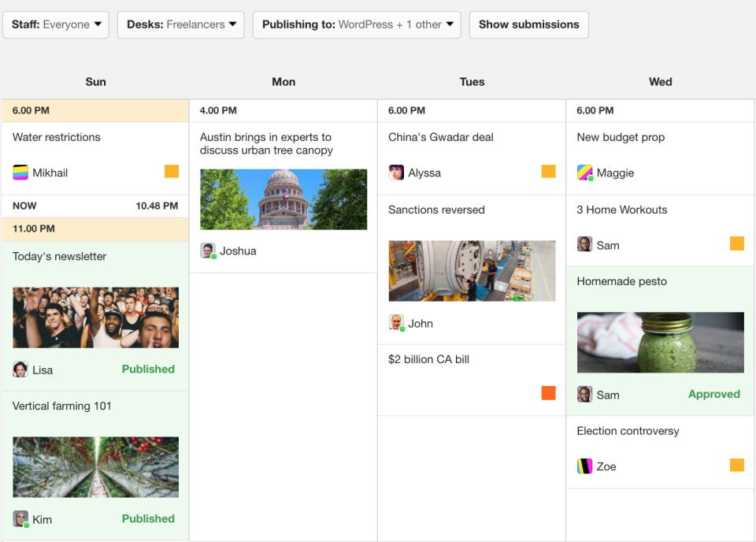Click Zoe's striped avatar icon
This screenshot has width=756, height=542.
pos(585,466)
